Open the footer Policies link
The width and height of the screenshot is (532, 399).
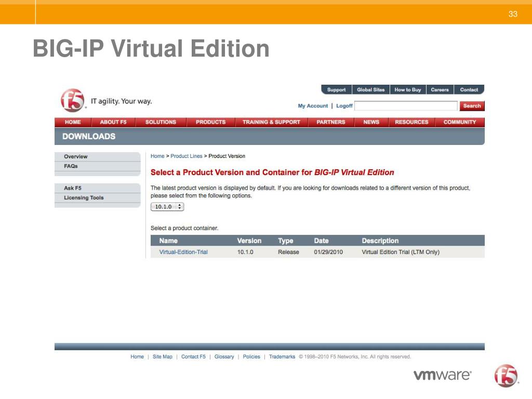pyautogui.click(x=251, y=356)
